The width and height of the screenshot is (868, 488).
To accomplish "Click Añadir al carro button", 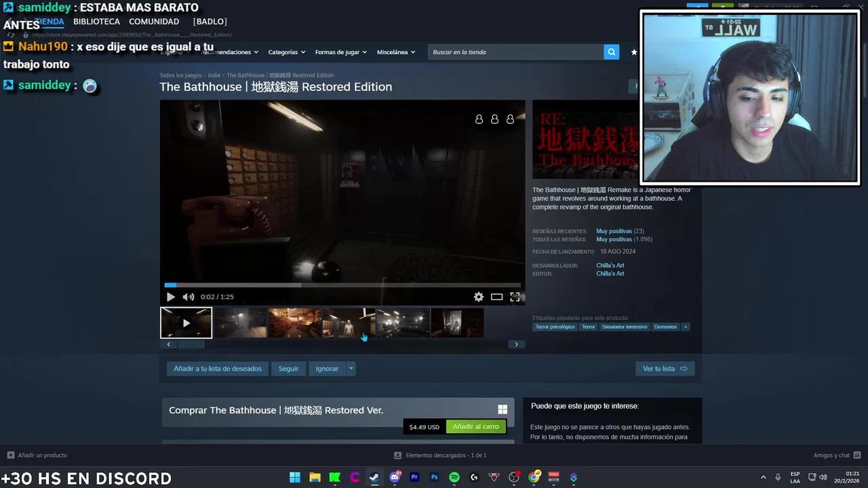I will pyautogui.click(x=475, y=426).
